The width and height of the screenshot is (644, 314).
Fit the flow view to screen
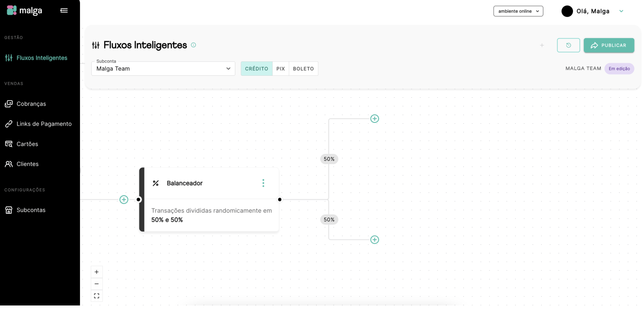pyautogui.click(x=97, y=296)
